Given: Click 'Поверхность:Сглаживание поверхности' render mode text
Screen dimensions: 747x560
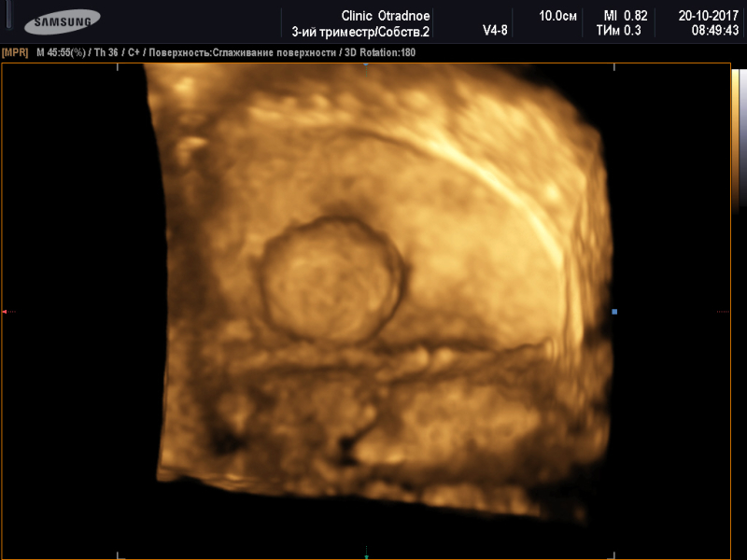Looking at the screenshot, I should click(243, 52).
